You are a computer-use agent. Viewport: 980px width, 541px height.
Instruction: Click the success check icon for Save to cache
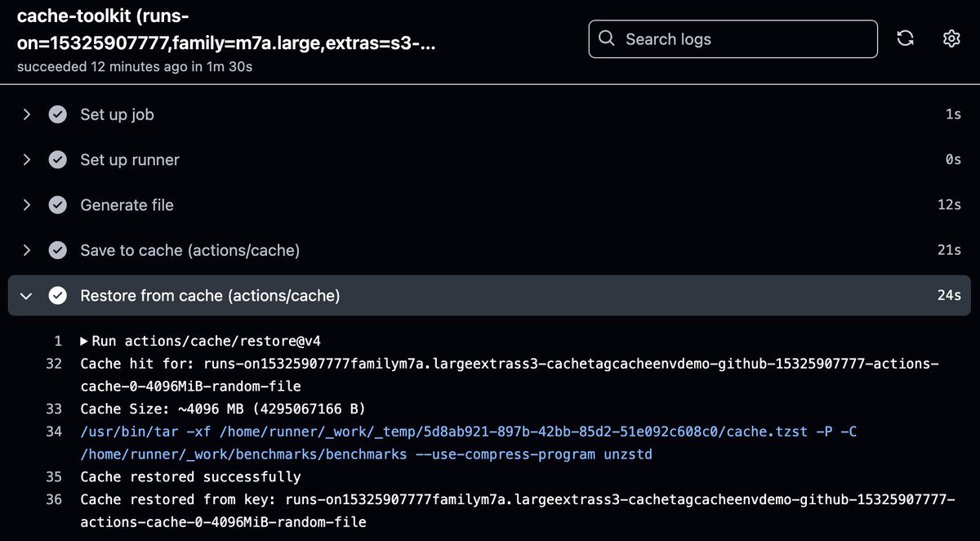coord(57,250)
